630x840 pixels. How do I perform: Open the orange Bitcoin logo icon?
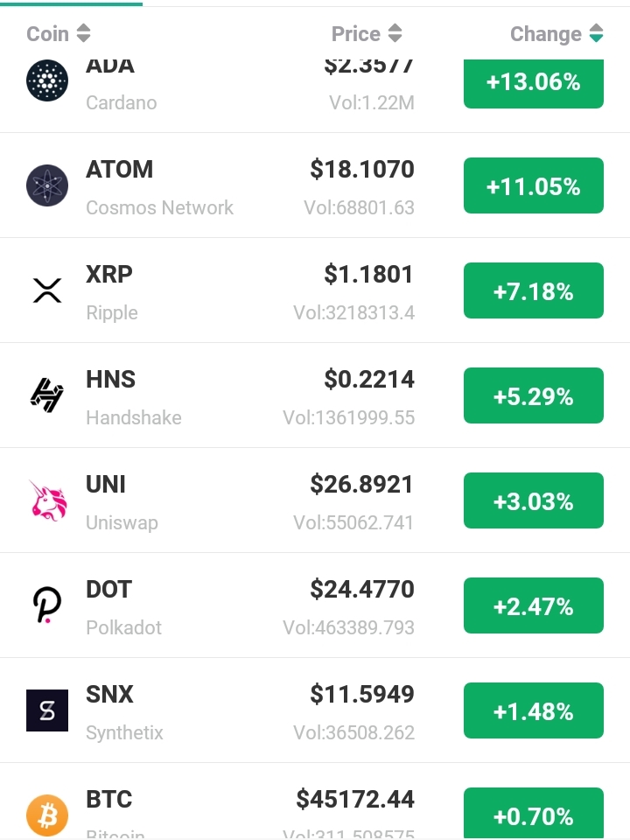click(x=47, y=815)
